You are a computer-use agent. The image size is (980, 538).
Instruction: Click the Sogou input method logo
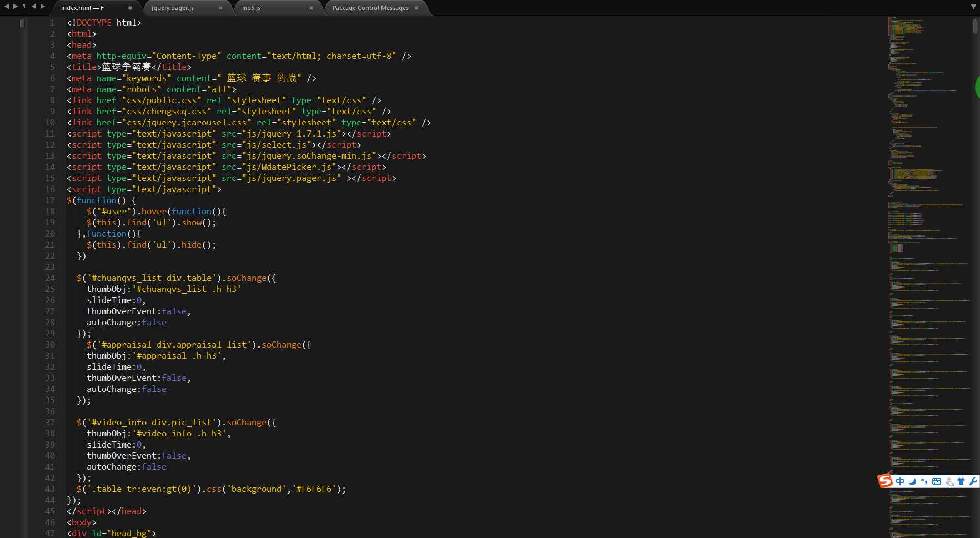[x=885, y=481]
